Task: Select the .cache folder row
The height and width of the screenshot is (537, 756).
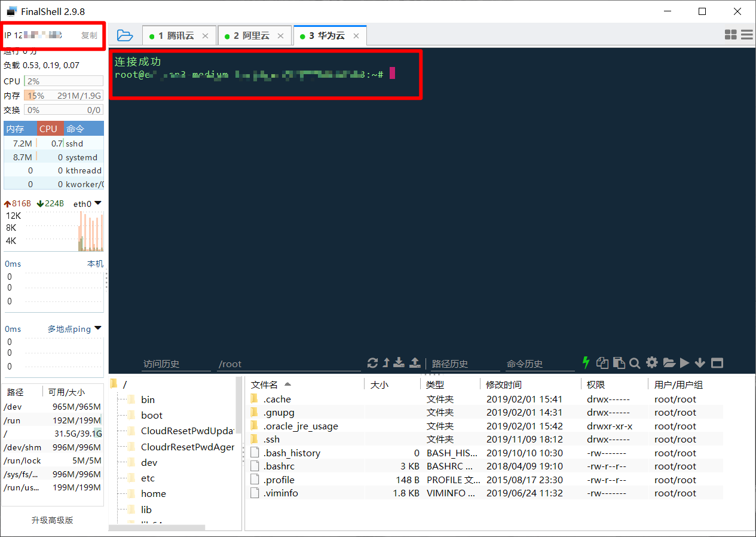Action: click(484, 399)
